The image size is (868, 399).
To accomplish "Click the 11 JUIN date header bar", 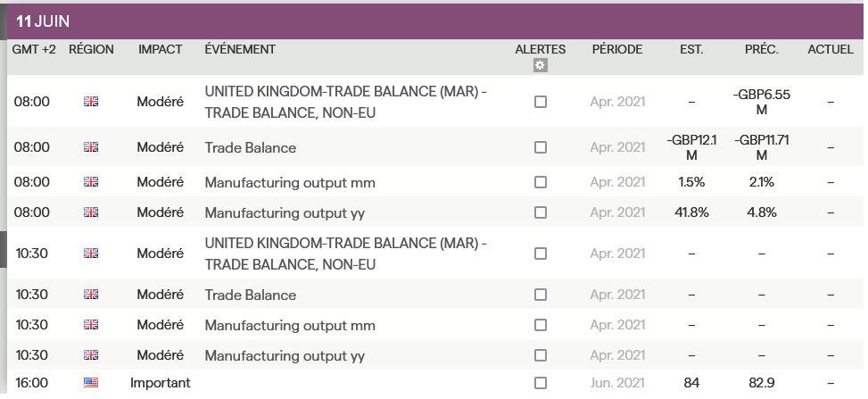I will pos(434,21).
